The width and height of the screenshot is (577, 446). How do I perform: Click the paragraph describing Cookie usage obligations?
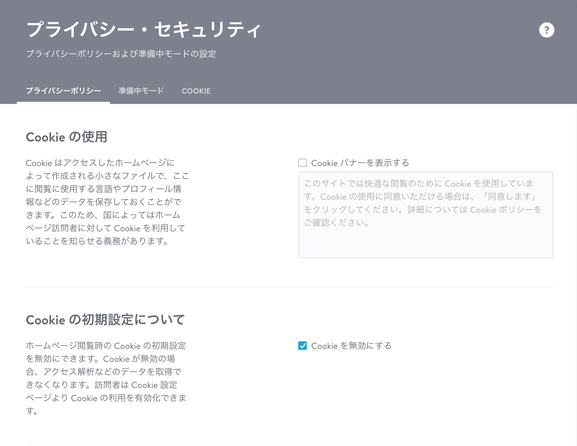(107, 202)
